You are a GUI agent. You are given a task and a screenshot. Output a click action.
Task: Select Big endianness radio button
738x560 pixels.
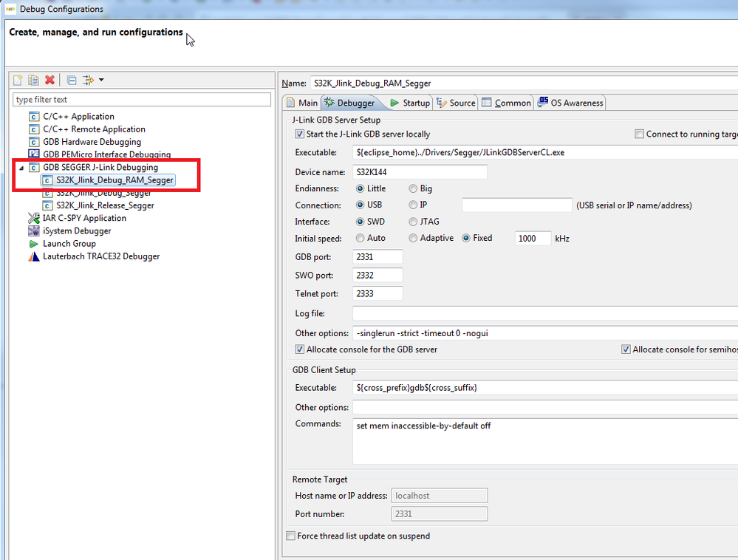pyautogui.click(x=413, y=188)
